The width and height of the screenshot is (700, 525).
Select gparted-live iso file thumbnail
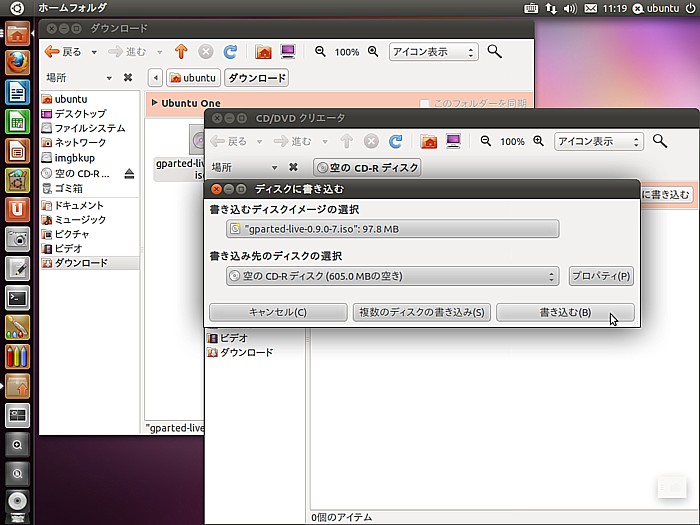point(197,140)
